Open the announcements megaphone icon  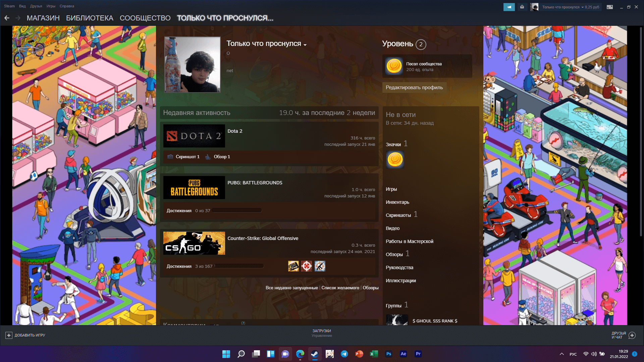pyautogui.click(x=509, y=7)
